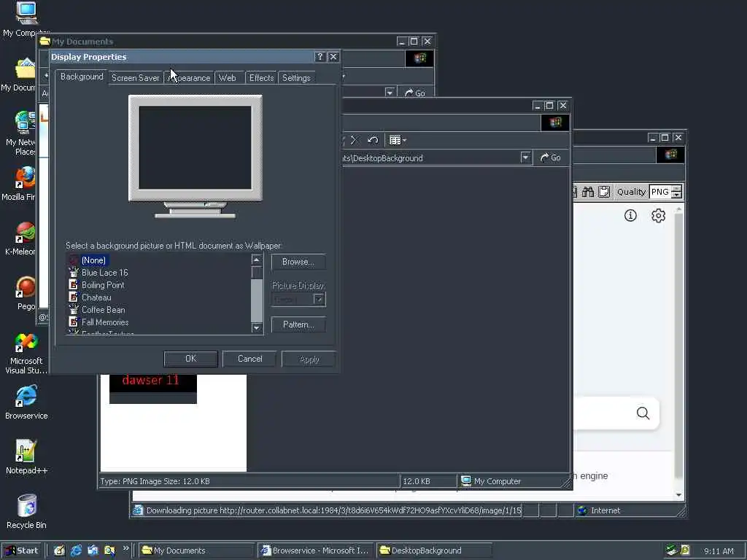Open the Screen Saver tab
Image resolution: width=747 pixels, height=560 pixels.
click(135, 77)
